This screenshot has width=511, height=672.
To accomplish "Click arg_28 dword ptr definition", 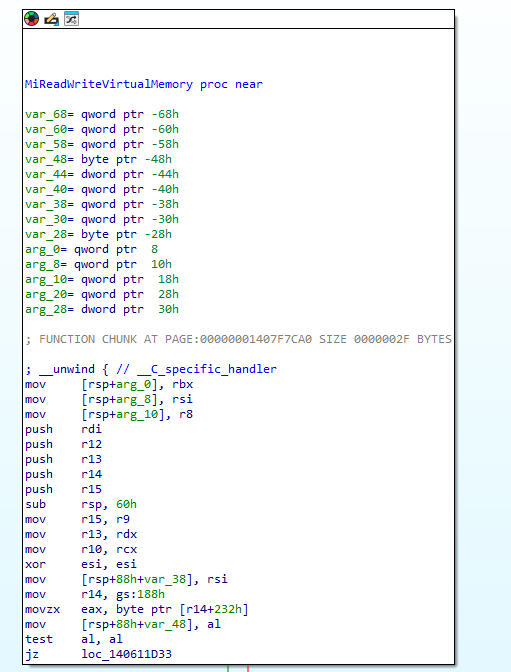I will pos(102,309).
